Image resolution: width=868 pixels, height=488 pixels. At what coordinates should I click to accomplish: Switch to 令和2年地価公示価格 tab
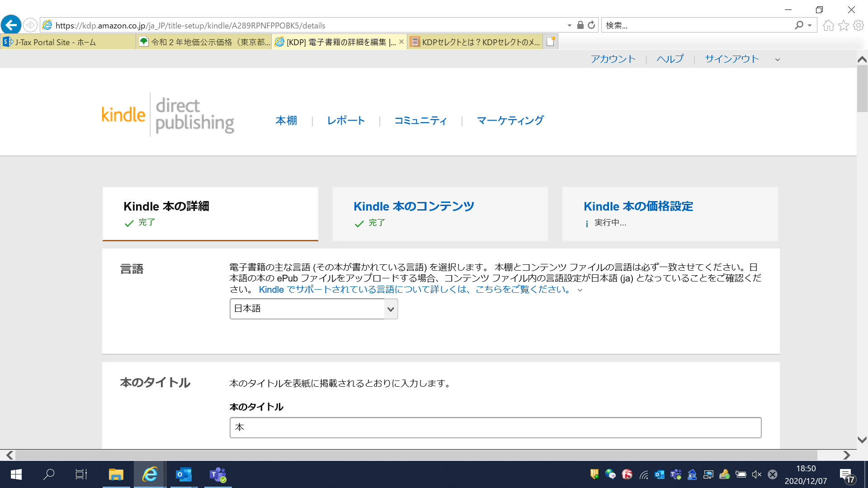coord(204,42)
